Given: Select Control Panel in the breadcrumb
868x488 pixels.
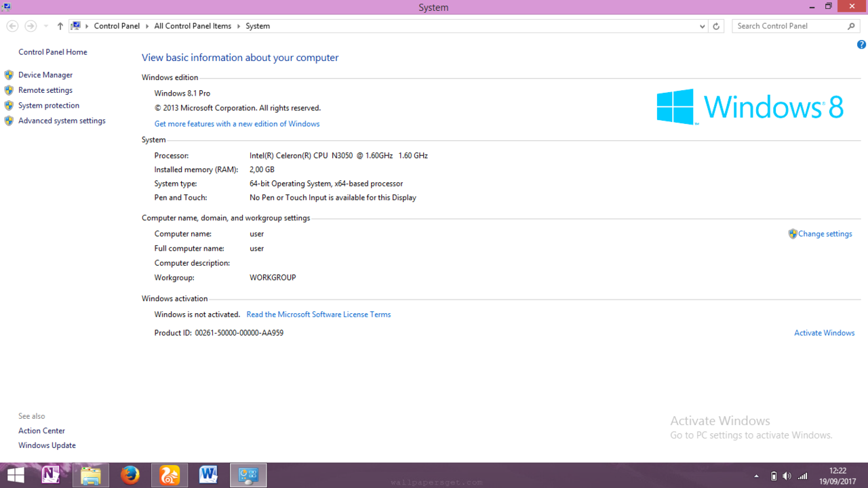Looking at the screenshot, I should pos(117,26).
